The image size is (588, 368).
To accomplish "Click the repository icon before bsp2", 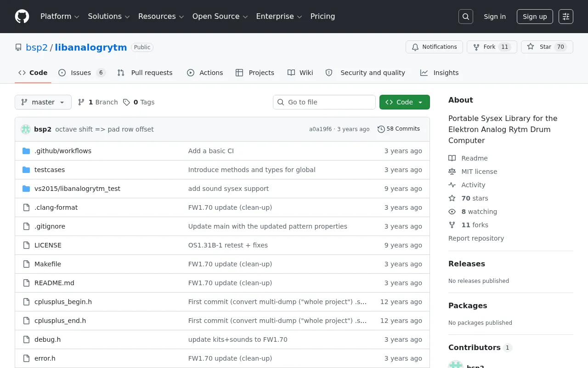I will 18,47.
